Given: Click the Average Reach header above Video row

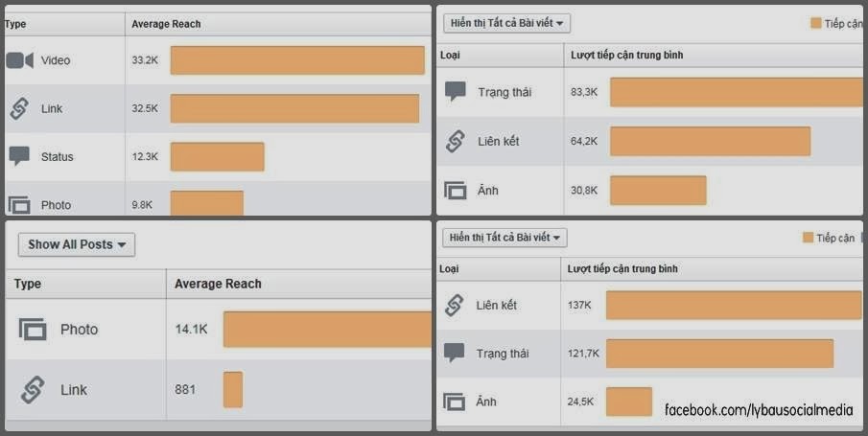Looking at the screenshot, I should [166, 24].
